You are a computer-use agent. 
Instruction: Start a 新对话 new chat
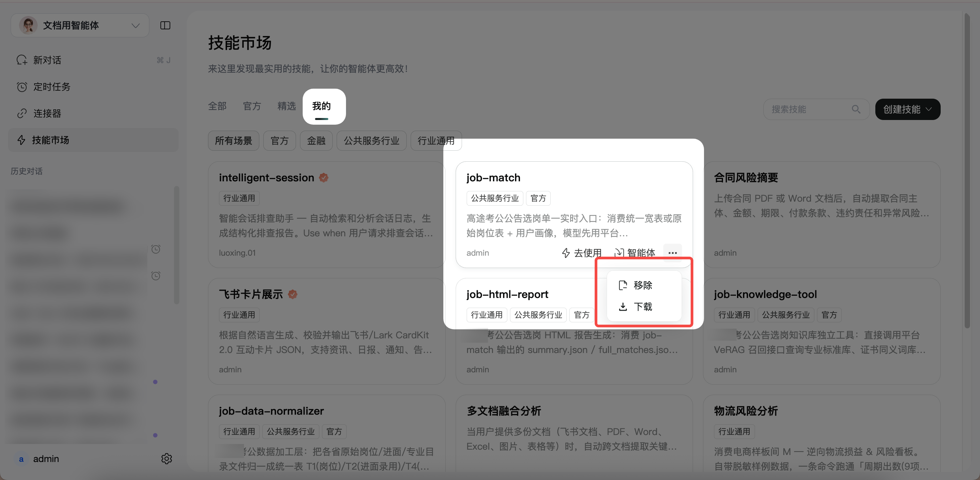click(93, 60)
